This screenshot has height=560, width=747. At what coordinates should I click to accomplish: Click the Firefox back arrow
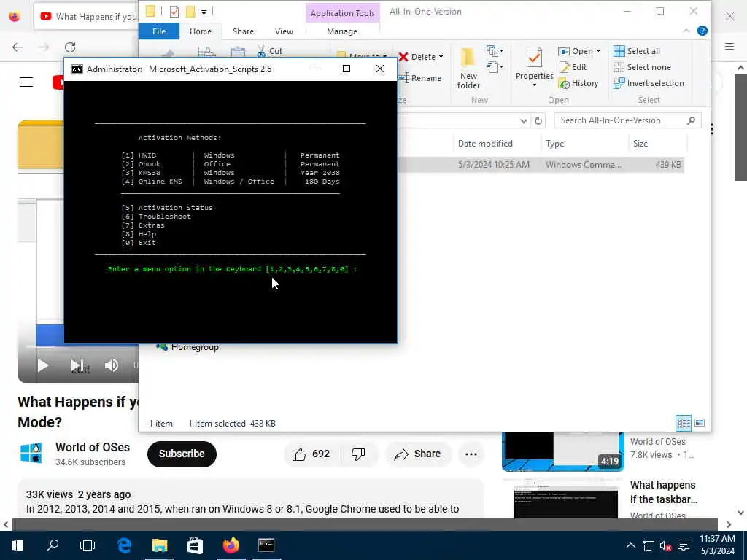pyautogui.click(x=18, y=47)
